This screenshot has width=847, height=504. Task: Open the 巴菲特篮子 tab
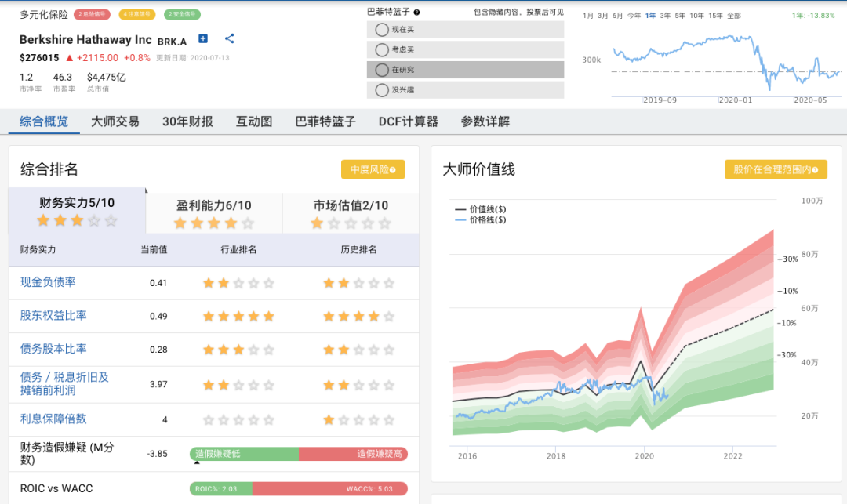(325, 121)
